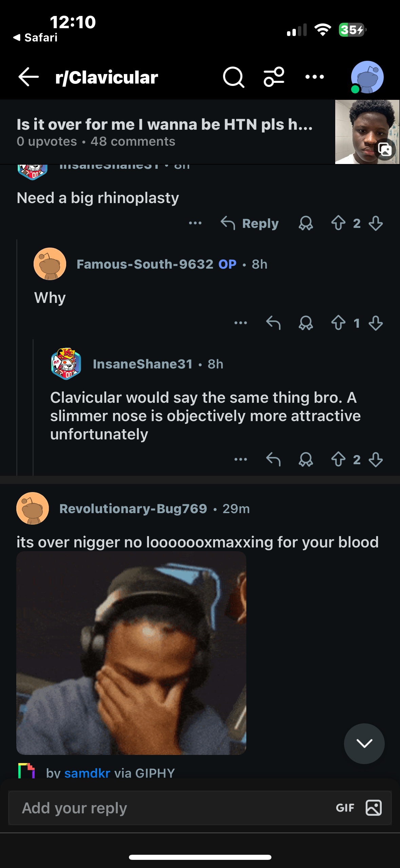The image size is (400, 868).
Task: Reply to the rhinoplasty comment
Action: 250,223
